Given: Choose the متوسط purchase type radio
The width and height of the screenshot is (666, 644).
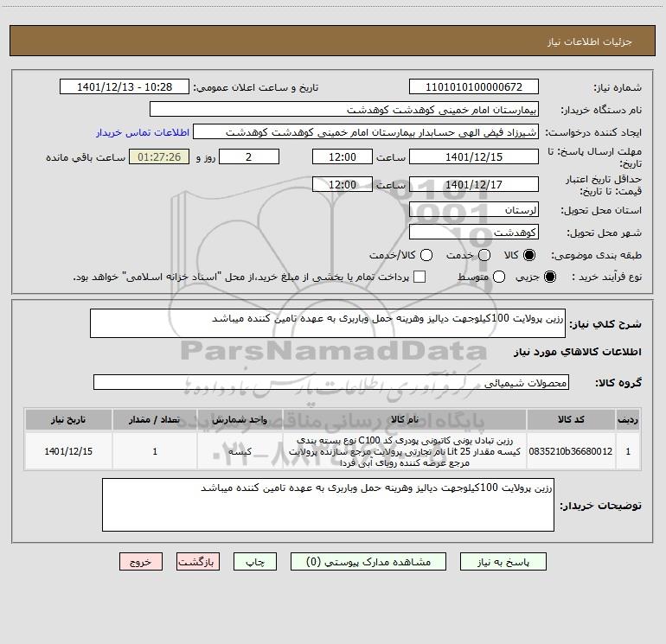Looking at the screenshot, I should 499,277.
